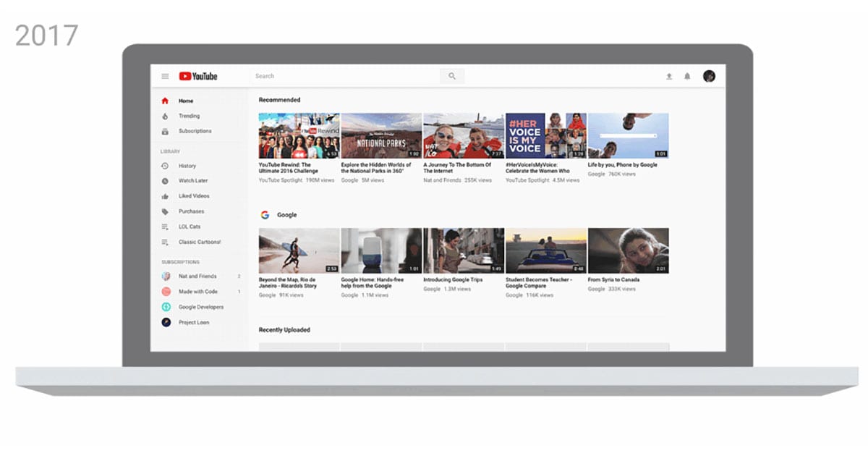This screenshot has width=868, height=456.
Task: Toggle the sidebar with the hamburger menu
Action: pos(165,75)
